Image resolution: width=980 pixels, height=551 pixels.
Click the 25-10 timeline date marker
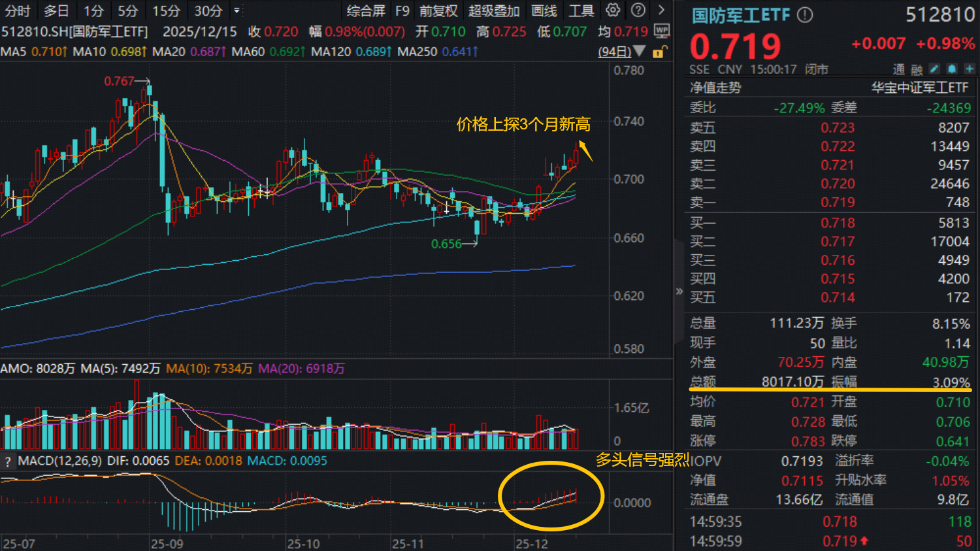coord(303,544)
